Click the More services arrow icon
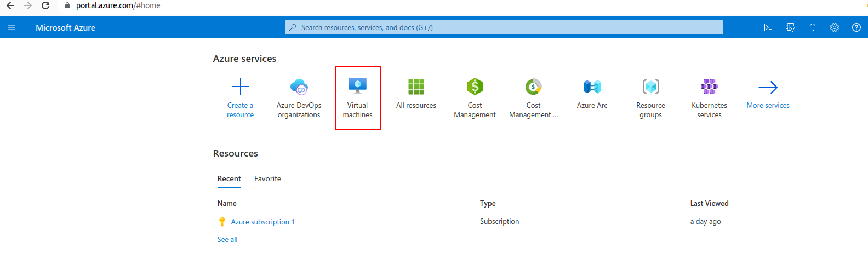This screenshot has height=265, width=868. pyautogui.click(x=768, y=87)
